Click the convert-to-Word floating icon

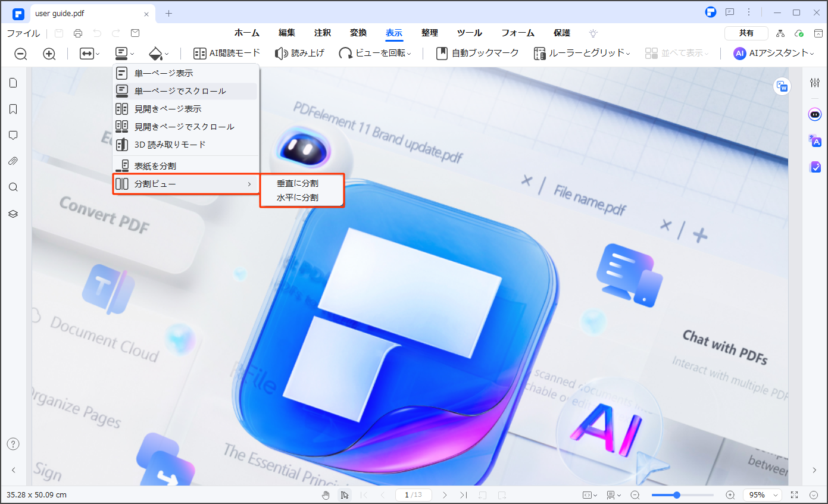click(782, 86)
